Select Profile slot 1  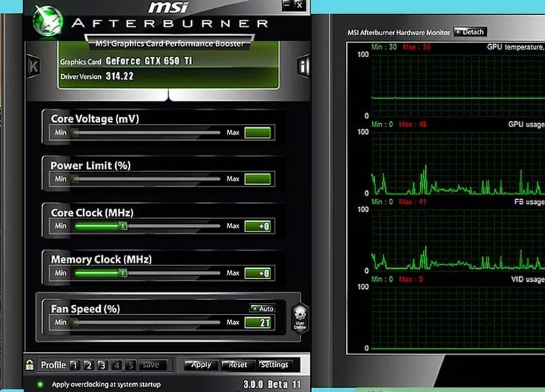[x=75, y=365]
